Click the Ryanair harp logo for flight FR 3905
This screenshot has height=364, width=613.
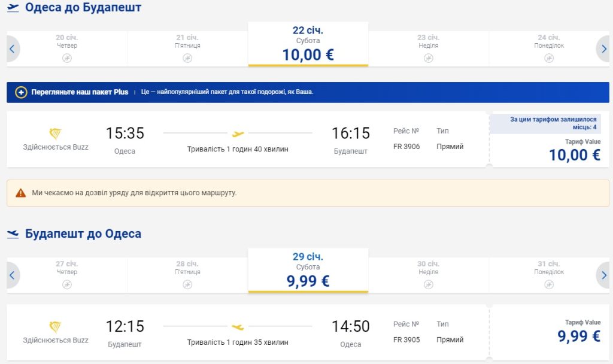pos(55,327)
